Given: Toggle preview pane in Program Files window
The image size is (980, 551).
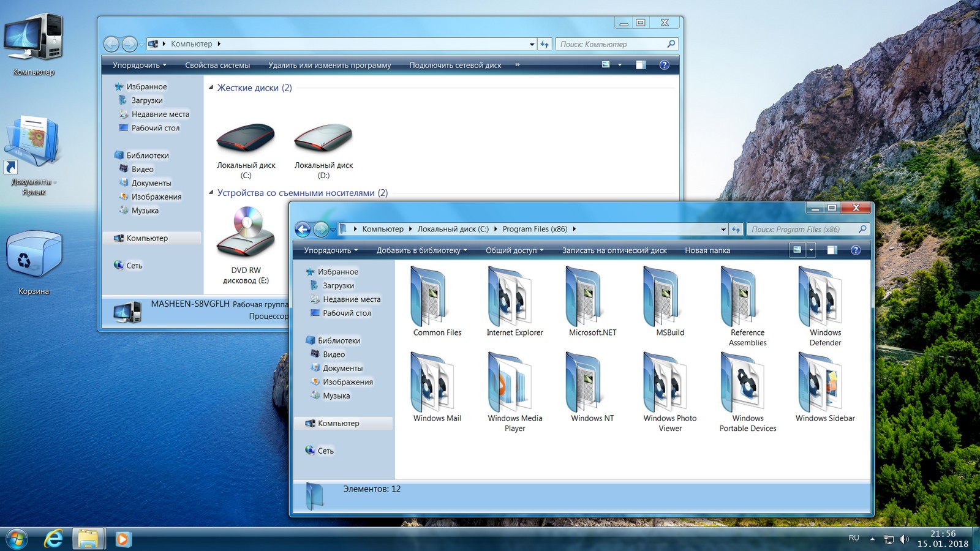Looking at the screenshot, I should (832, 250).
